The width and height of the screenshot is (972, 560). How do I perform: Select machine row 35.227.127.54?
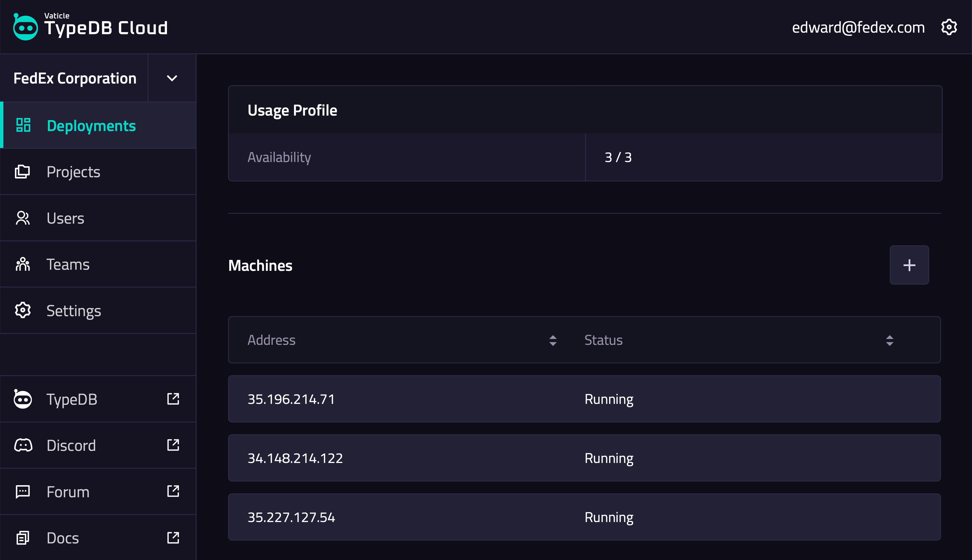click(x=584, y=517)
